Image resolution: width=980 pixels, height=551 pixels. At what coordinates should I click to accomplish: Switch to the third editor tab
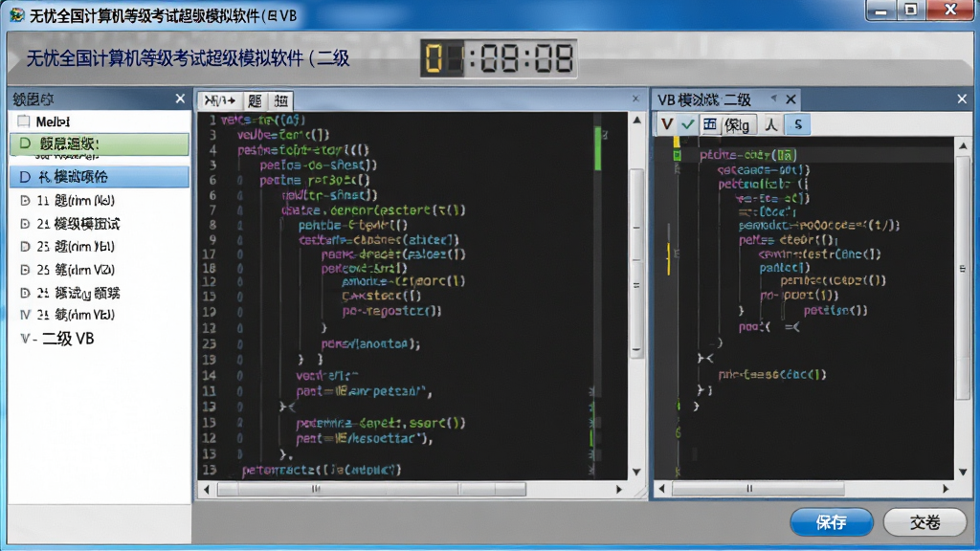coord(281,100)
